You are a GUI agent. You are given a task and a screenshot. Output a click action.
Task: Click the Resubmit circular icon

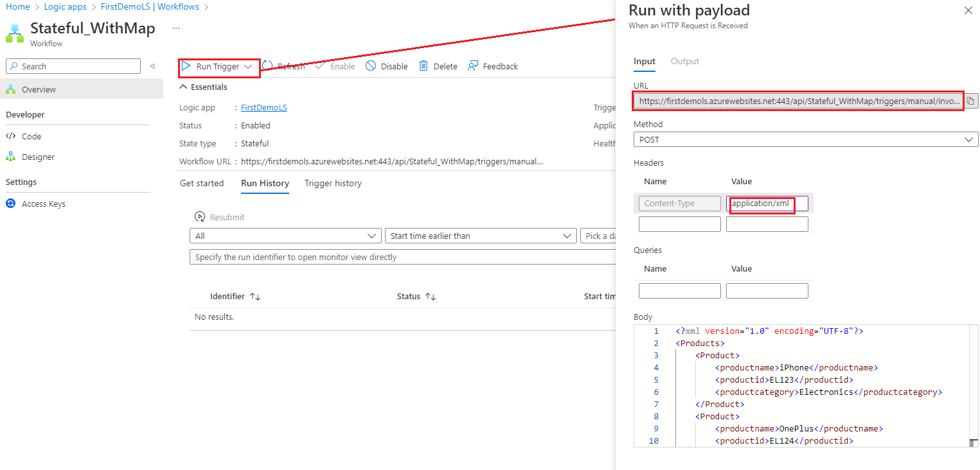pyautogui.click(x=200, y=217)
